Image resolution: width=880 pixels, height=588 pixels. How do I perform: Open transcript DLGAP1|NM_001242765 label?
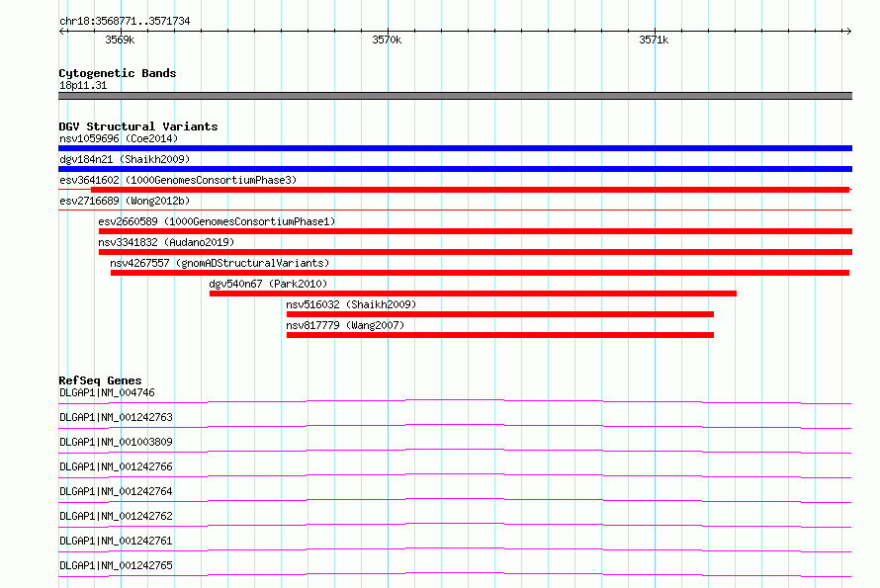tap(116, 565)
